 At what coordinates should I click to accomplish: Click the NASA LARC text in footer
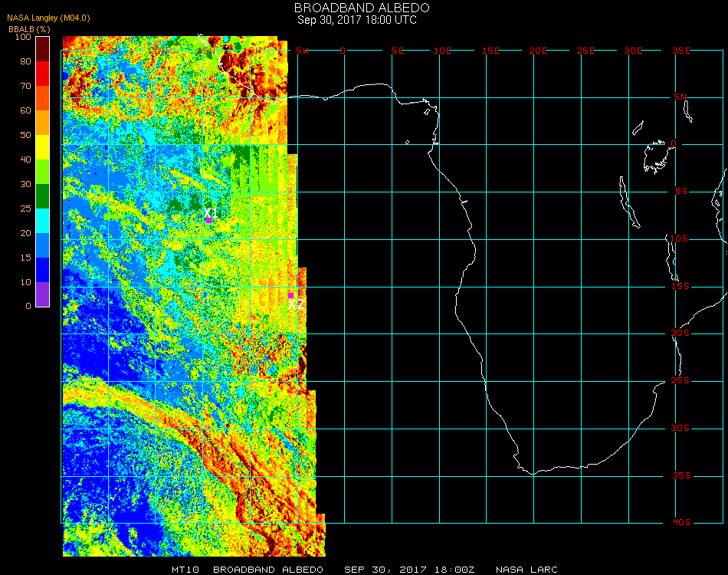pyautogui.click(x=526, y=570)
